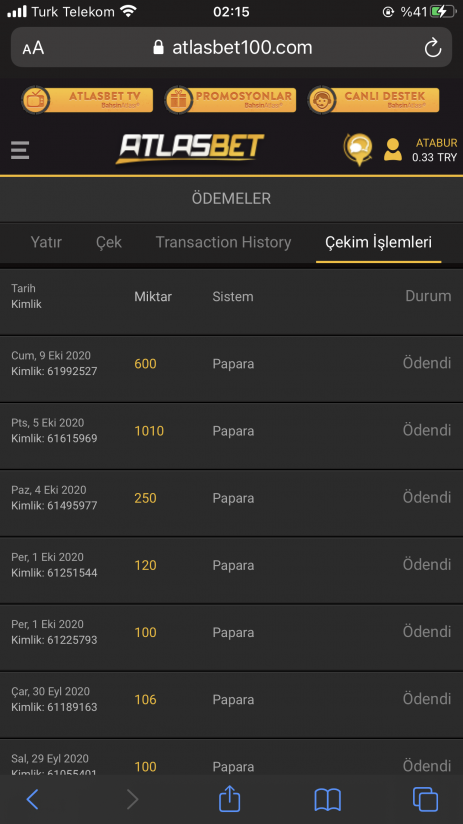Click the ATLASBET logo
This screenshot has width=463, height=824.
[x=190, y=148]
